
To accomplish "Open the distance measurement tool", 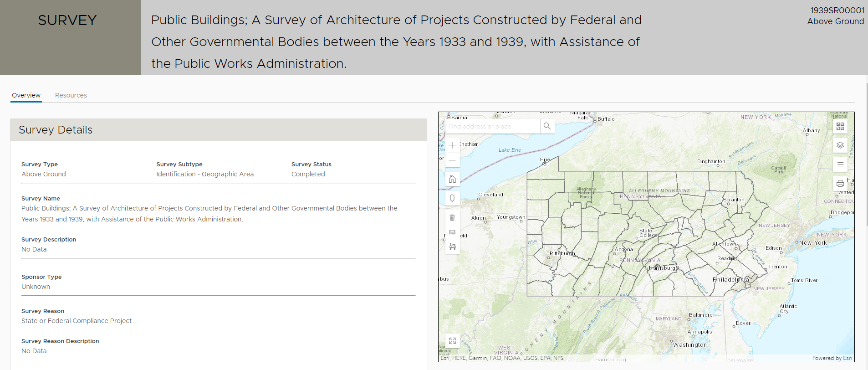I will tap(452, 232).
